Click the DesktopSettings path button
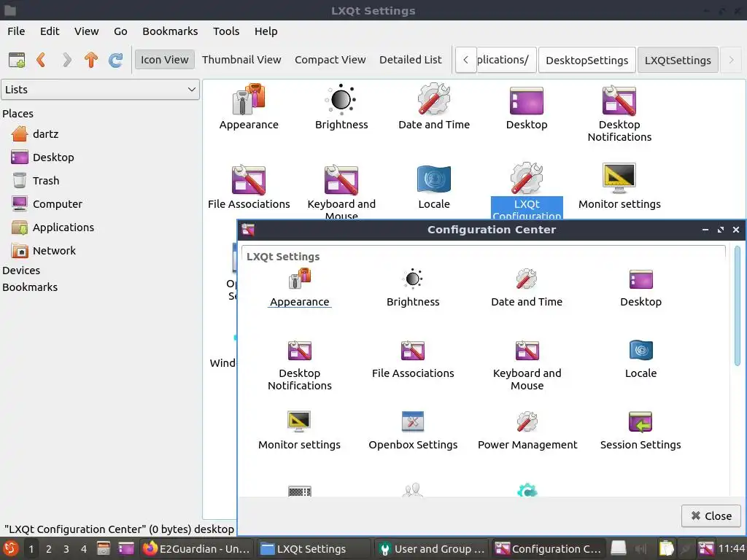The image size is (747, 560). (587, 60)
